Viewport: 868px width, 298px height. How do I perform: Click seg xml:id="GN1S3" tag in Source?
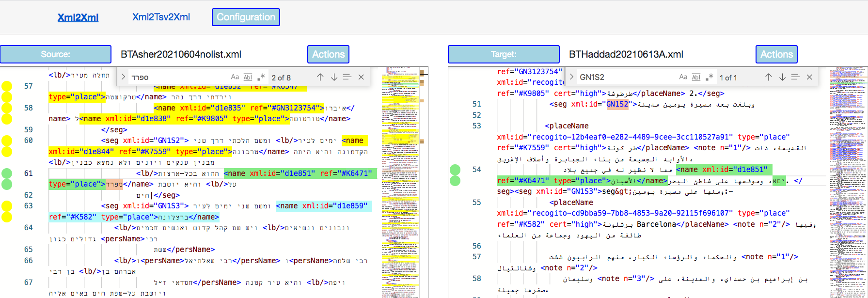pyautogui.click(x=145, y=206)
